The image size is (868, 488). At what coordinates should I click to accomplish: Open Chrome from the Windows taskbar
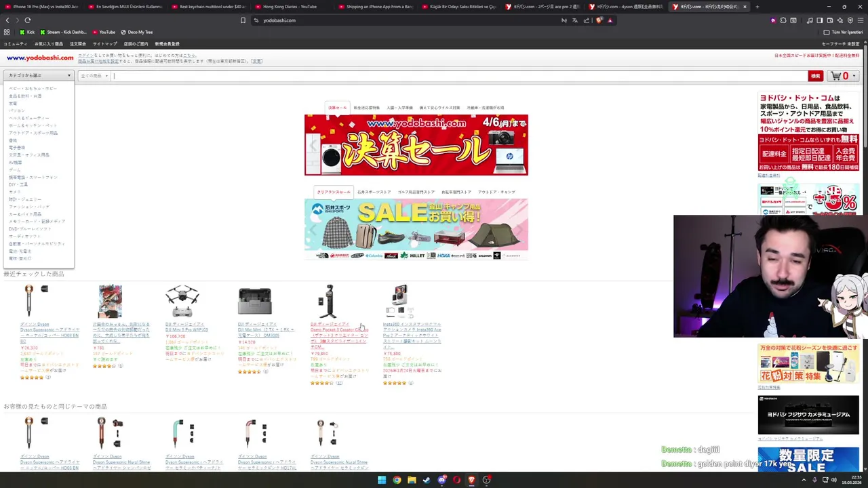point(397,480)
